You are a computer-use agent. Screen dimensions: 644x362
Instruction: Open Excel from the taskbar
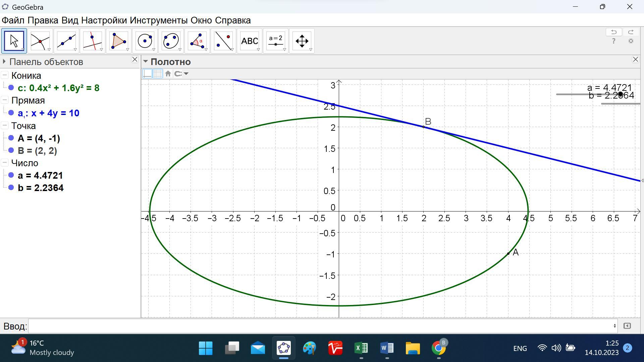pyautogui.click(x=361, y=348)
